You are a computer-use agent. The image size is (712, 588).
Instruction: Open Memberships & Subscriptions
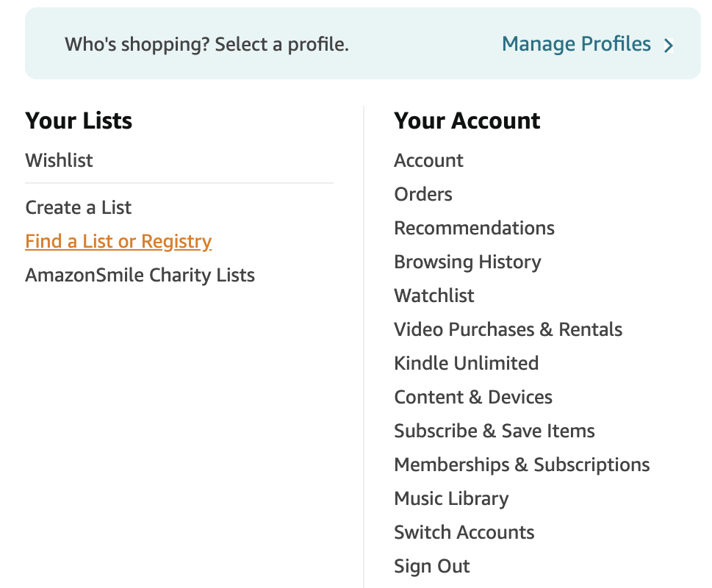522,465
